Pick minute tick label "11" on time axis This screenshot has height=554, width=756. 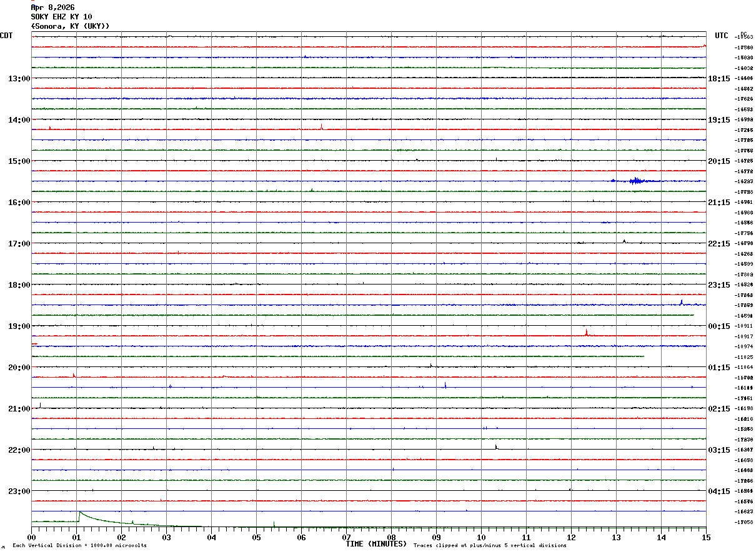click(527, 537)
